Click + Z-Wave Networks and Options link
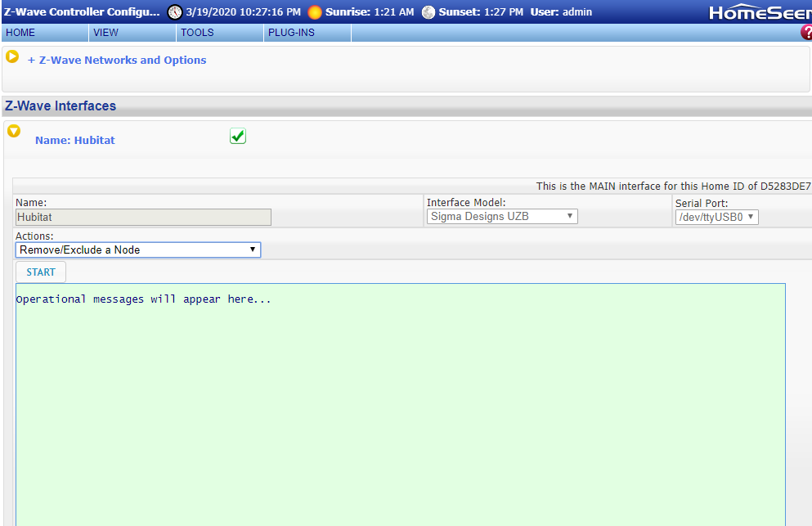The height and width of the screenshot is (526, 812). tap(117, 60)
